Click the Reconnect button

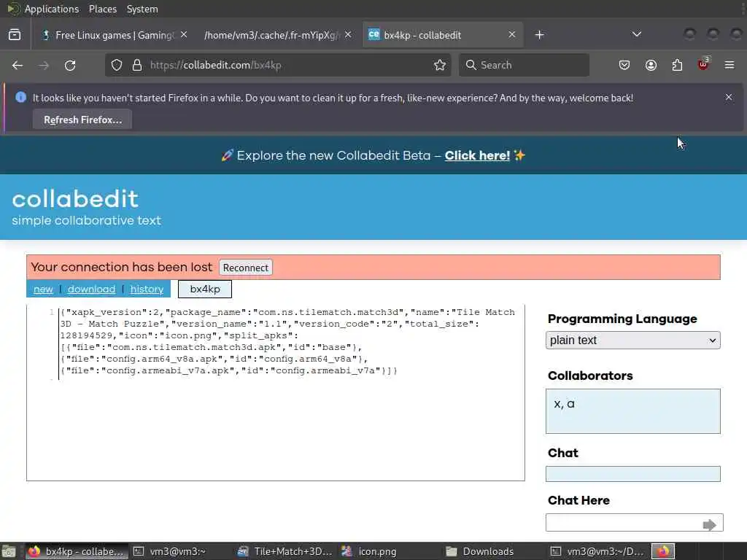pyautogui.click(x=245, y=268)
